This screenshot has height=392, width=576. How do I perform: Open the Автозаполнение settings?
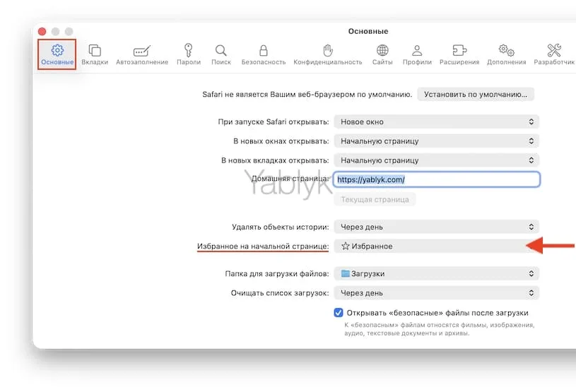point(142,54)
